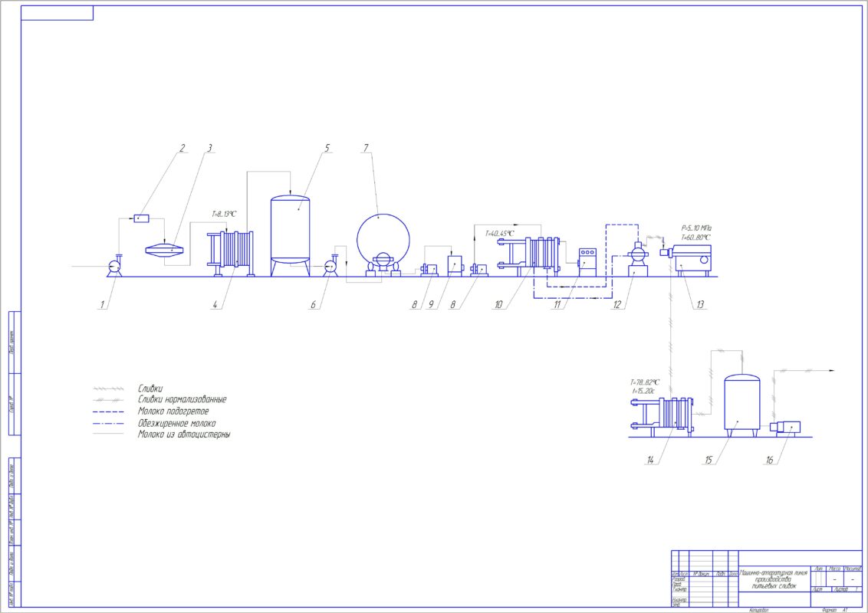Select the number 8 right of number 9

point(453,304)
